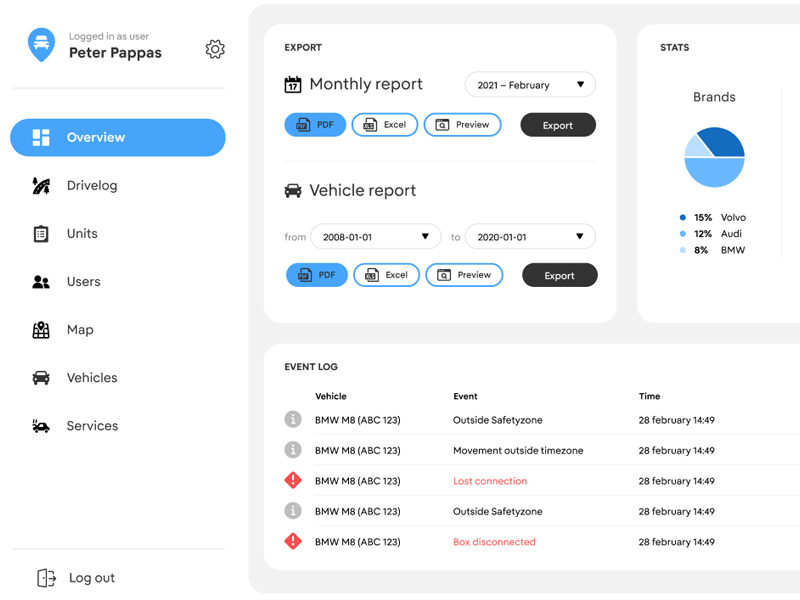800x600 pixels.
Task: Select PDF format for Monthly report
Action: point(315,125)
